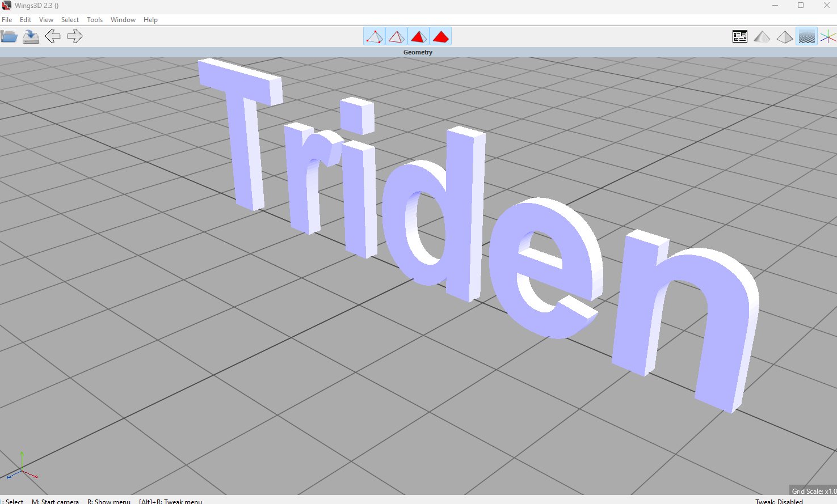
Task: Toggle flat or smooth shading
Action: coord(762,37)
